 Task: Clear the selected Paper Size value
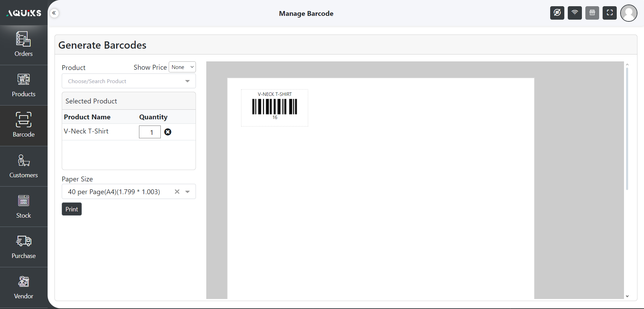[x=177, y=192]
